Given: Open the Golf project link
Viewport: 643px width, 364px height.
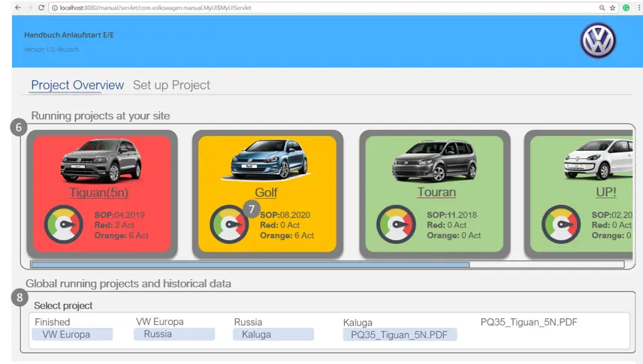Looking at the screenshot, I should coord(266,192).
